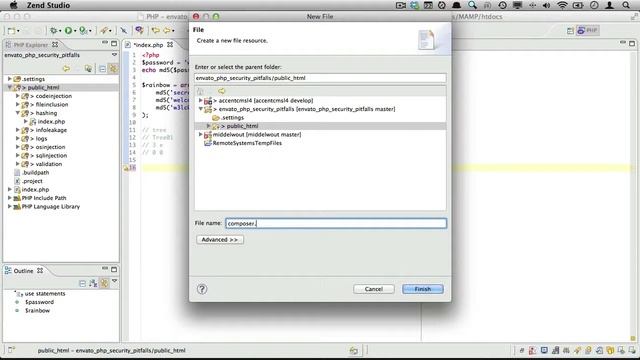Select infoleakage folder
640x360 pixels.
pyautogui.click(x=51, y=130)
